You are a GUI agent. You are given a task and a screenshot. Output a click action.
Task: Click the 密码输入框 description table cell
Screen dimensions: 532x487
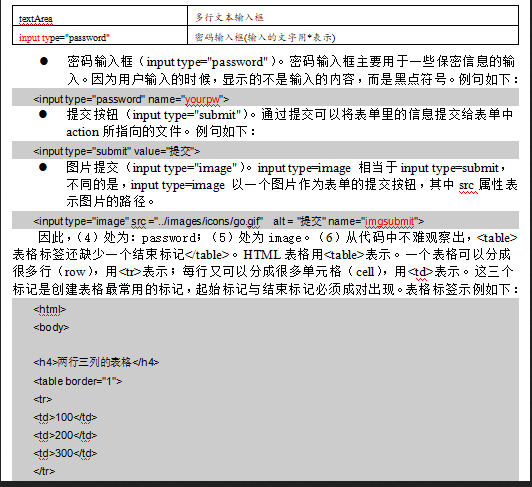click(x=353, y=35)
